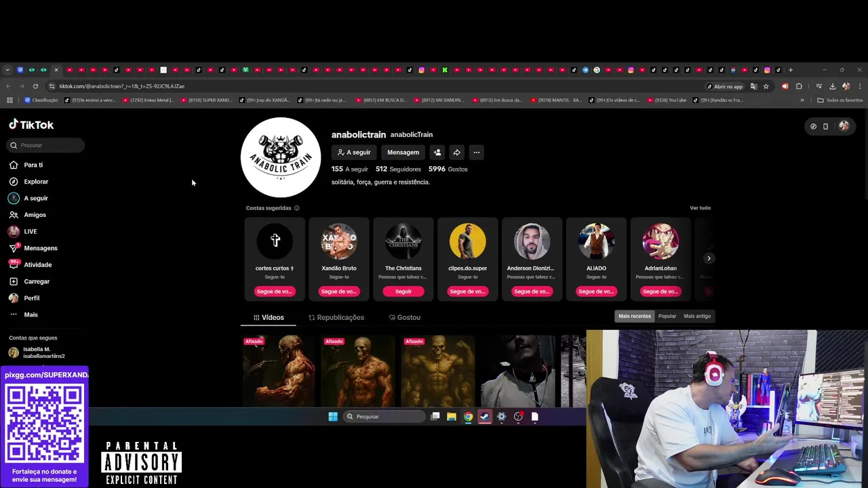Image resolution: width=868 pixels, height=488 pixels.
Task: Open Chrome downloads icon
Action: 833,86
